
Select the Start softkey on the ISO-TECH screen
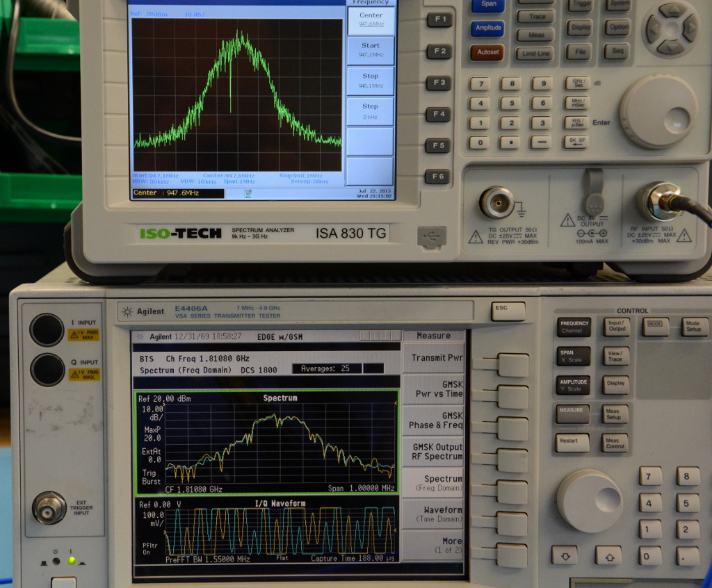tap(371, 51)
